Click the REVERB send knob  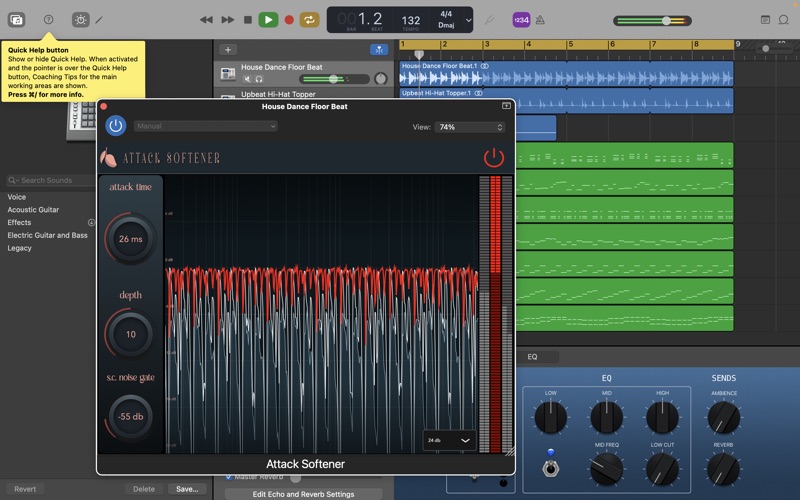[x=723, y=468]
